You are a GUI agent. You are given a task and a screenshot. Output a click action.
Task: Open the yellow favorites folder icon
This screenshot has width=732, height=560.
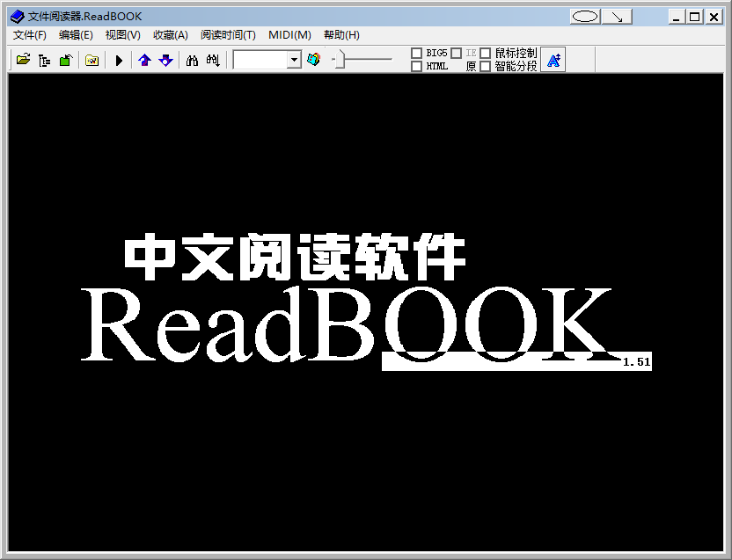(92, 60)
